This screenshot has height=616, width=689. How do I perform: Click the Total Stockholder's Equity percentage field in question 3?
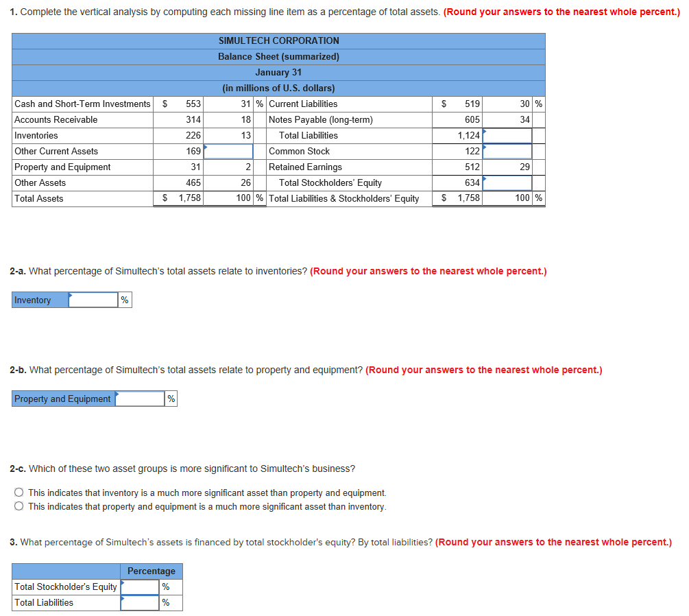pos(139,587)
